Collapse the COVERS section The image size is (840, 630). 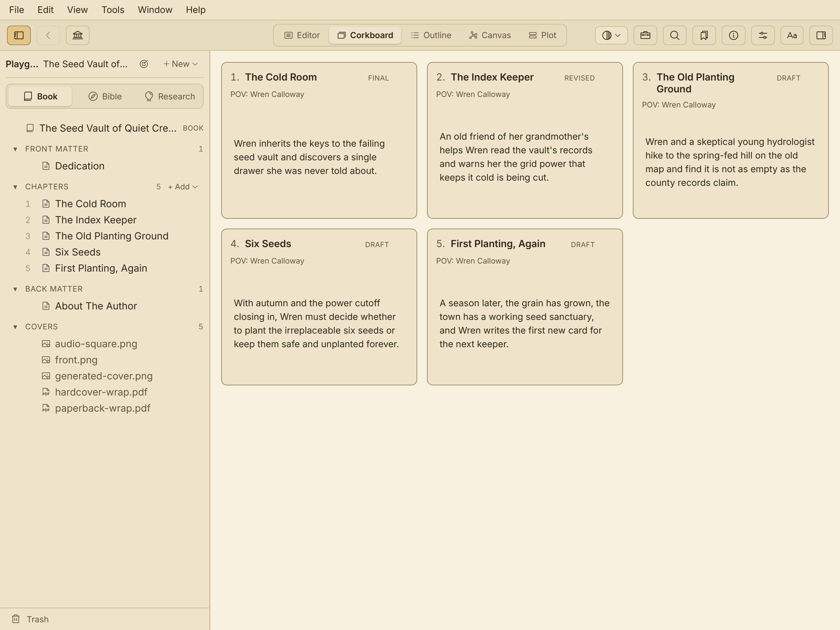pyautogui.click(x=15, y=327)
